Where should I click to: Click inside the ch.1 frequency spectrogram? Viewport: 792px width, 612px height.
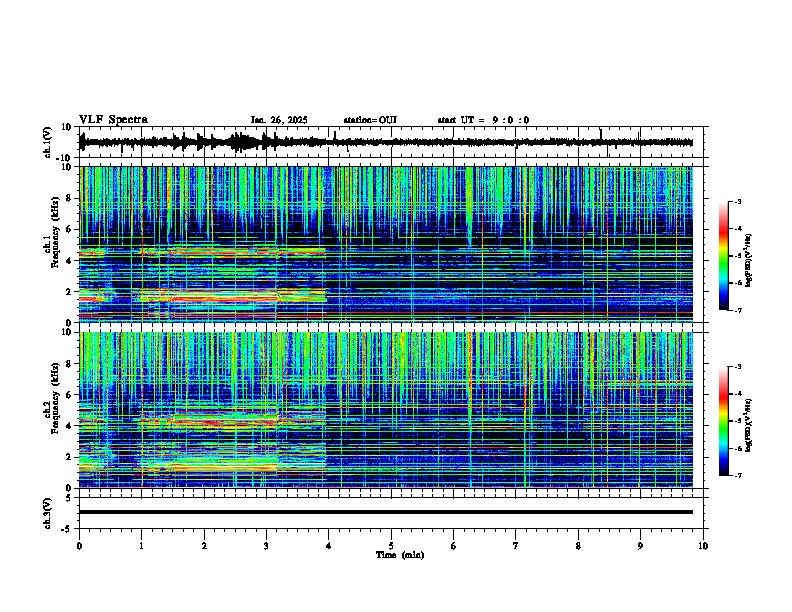click(x=386, y=244)
